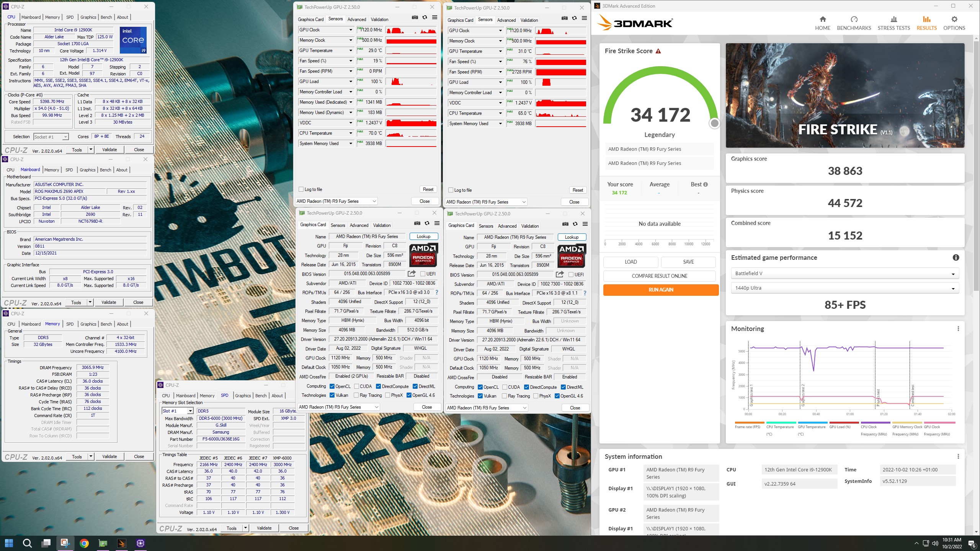Open Chrome from taskbar
Viewport: 980px width, 551px height.
click(84, 543)
